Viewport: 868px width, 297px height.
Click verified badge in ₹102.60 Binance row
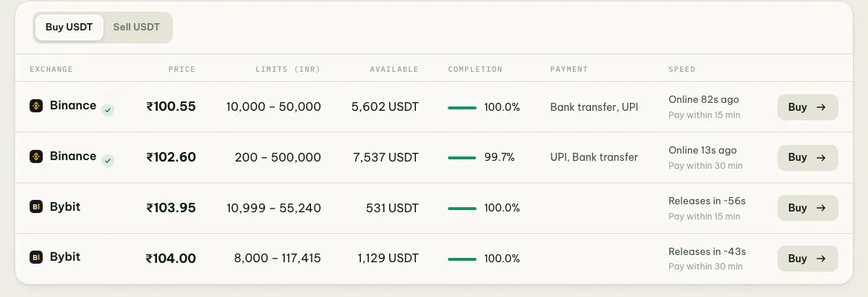(108, 161)
